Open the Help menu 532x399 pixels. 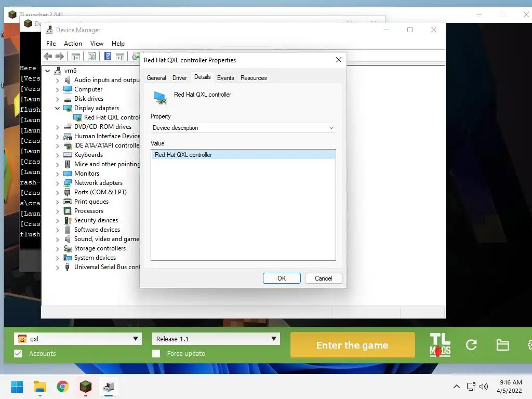pos(118,44)
